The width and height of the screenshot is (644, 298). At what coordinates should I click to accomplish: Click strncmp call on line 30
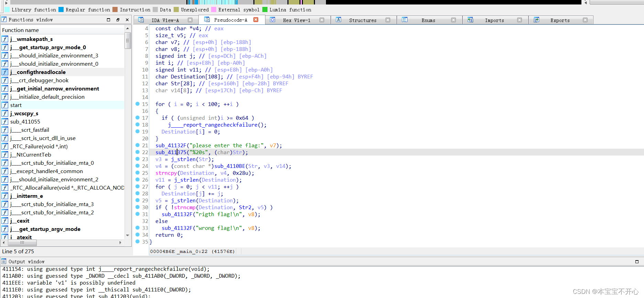click(185, 207)
